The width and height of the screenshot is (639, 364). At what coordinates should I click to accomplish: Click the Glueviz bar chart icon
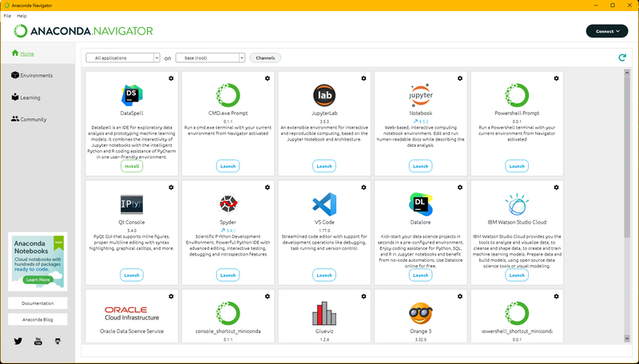click(x=324, y=314)
